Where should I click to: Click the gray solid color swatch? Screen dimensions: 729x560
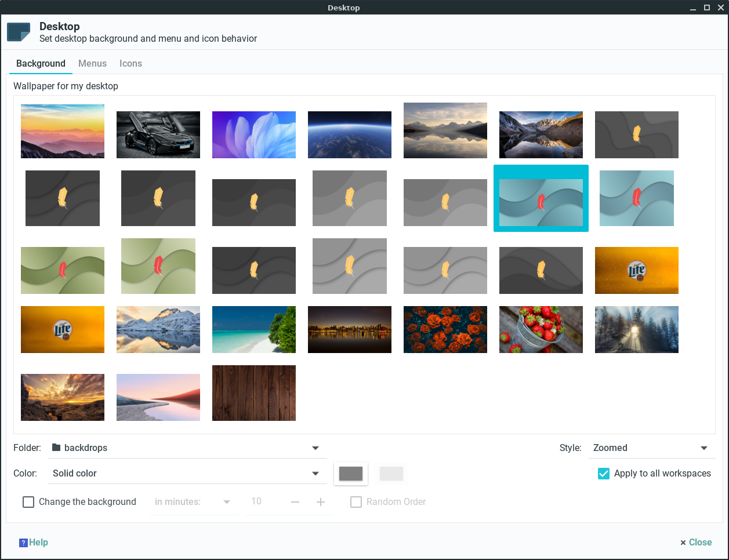[x=350, y=473]
